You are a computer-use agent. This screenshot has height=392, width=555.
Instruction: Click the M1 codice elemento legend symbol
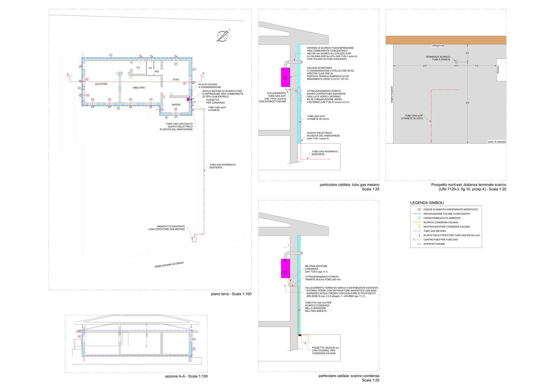(x=419, y=209)
